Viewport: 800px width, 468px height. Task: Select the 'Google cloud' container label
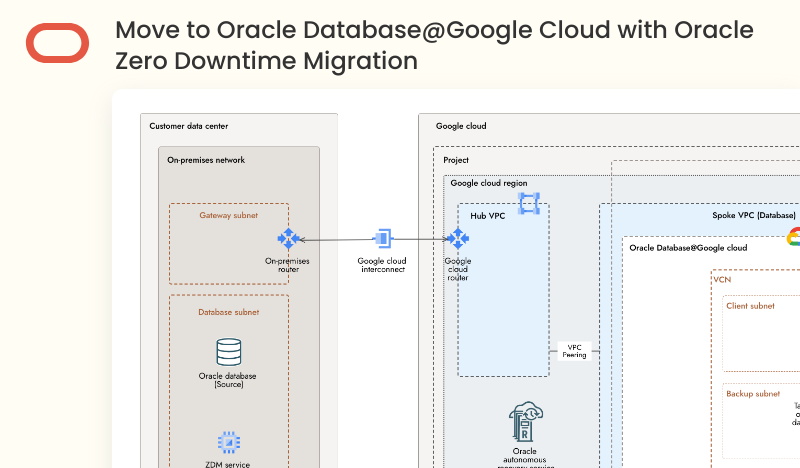click(461, 126)
